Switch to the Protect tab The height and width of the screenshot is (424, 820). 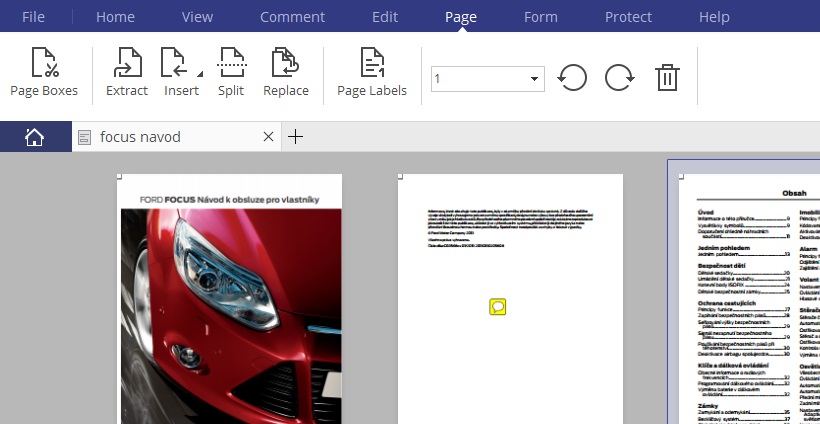tap(628, 17)
